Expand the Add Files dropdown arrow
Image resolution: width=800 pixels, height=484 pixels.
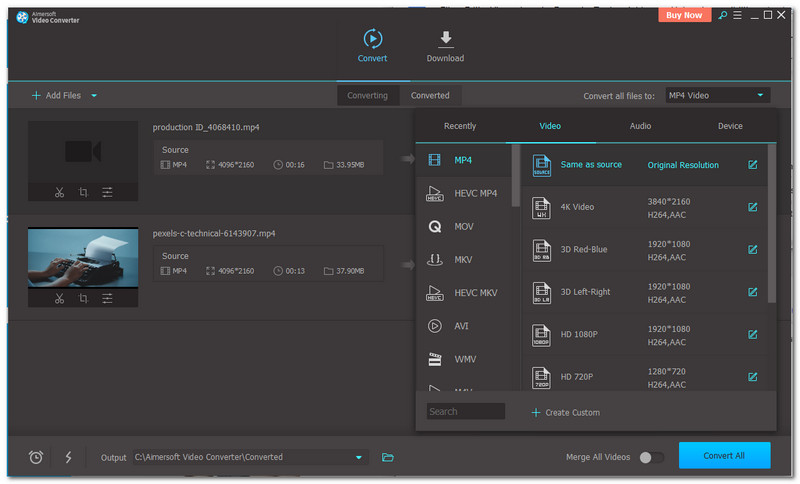(94, 96)
